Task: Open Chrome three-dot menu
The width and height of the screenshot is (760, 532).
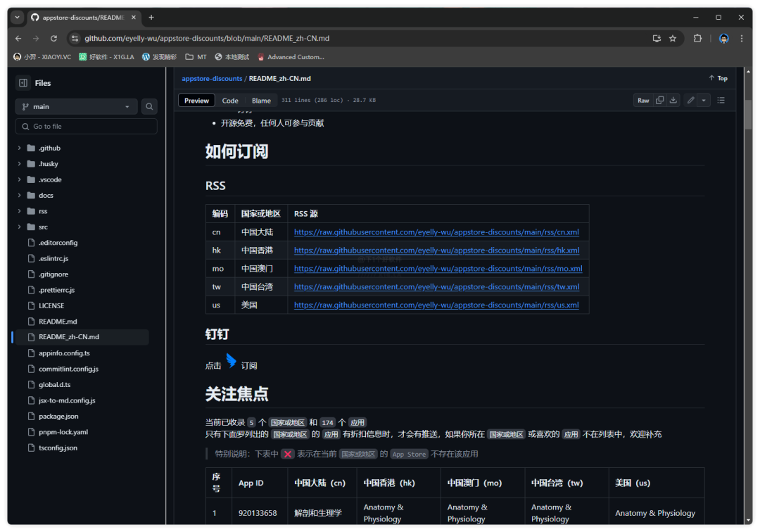Action: point(742,38)
